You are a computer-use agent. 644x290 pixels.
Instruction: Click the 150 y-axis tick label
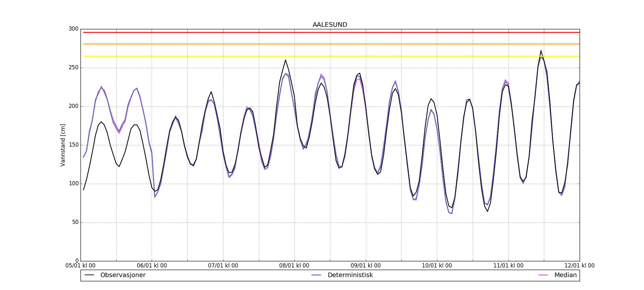pyautogui.click(x=73, y=145)
